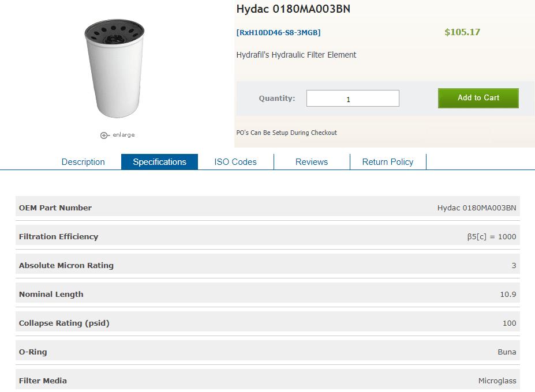
Task: Click the Collapse Rating (psid) label
Action: [64, 323]
